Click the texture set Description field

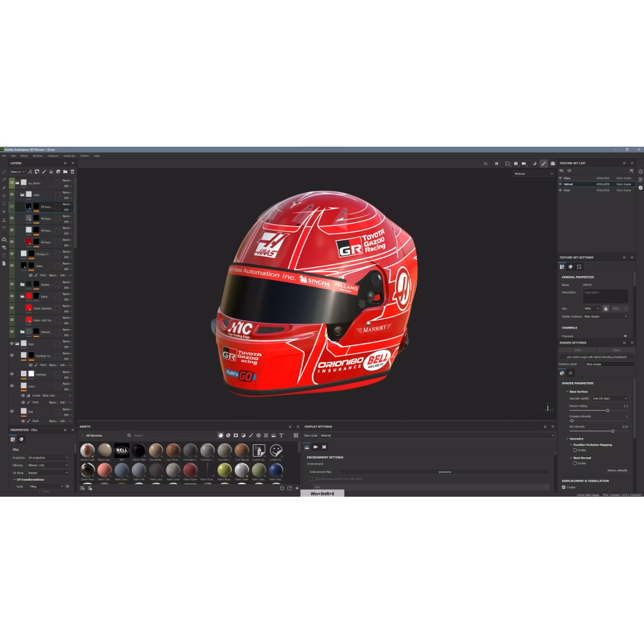[x=605, y=296]
